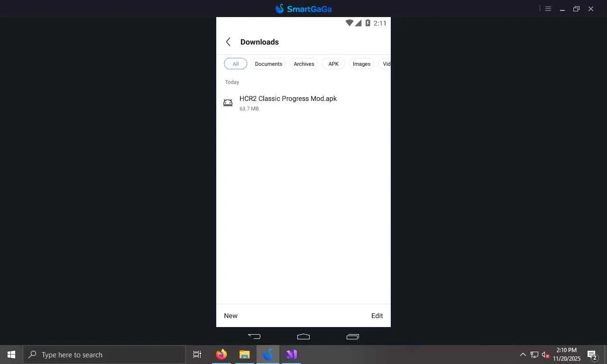607x364 pixels.
Task: Open the taskbar clock and date
Action: pyautogui.click(x=567, y=355)
